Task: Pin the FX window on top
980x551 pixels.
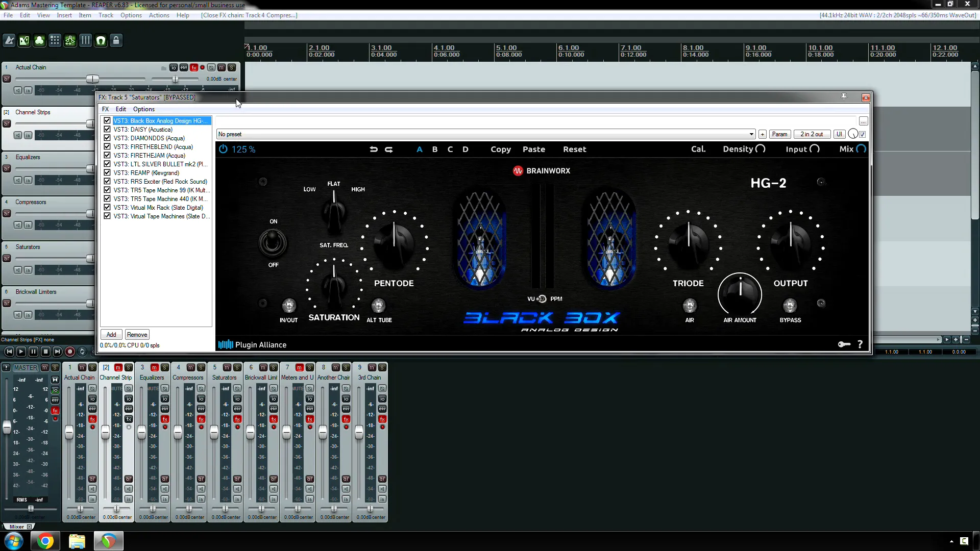Action: coord(844,97)
